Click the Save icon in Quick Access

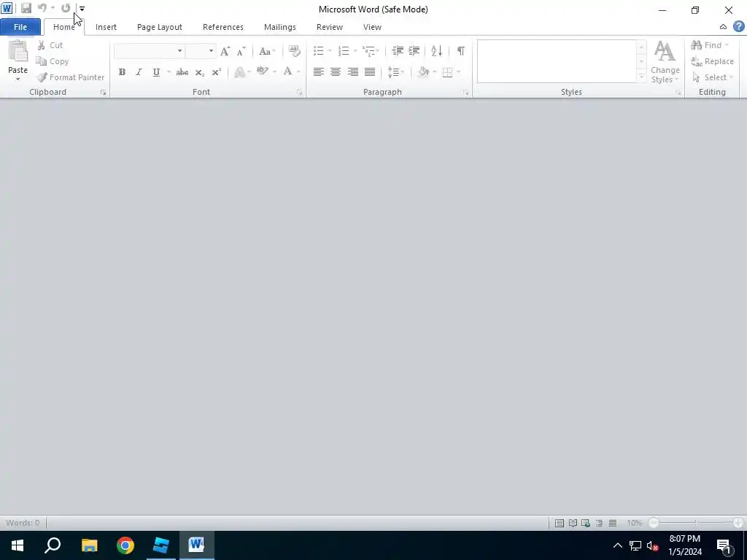coord(26,8)
